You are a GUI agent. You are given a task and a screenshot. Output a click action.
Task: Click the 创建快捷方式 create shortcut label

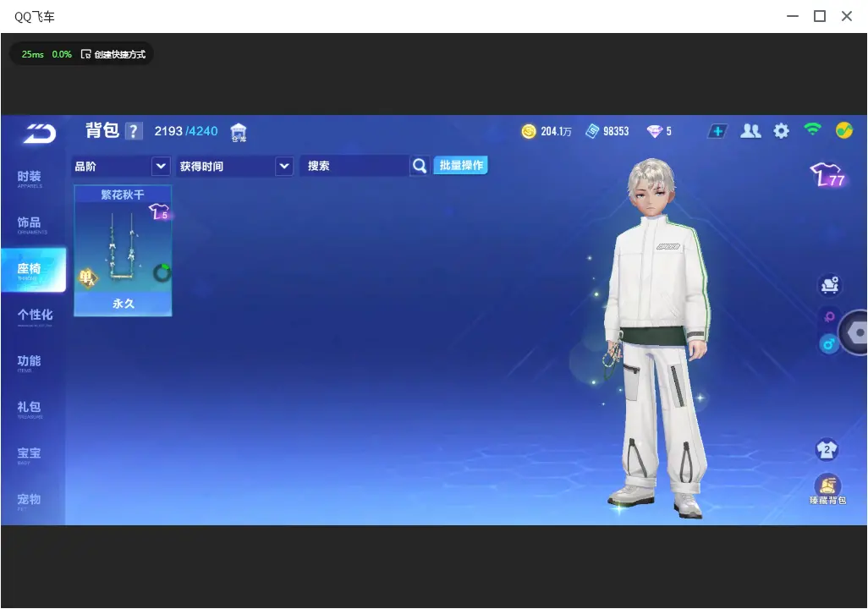click(119, 54)
